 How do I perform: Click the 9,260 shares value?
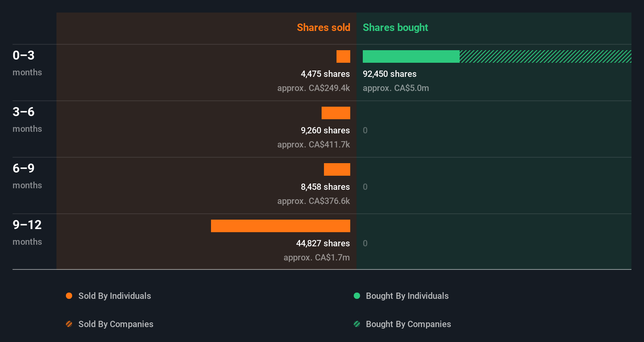click(325, 130)
